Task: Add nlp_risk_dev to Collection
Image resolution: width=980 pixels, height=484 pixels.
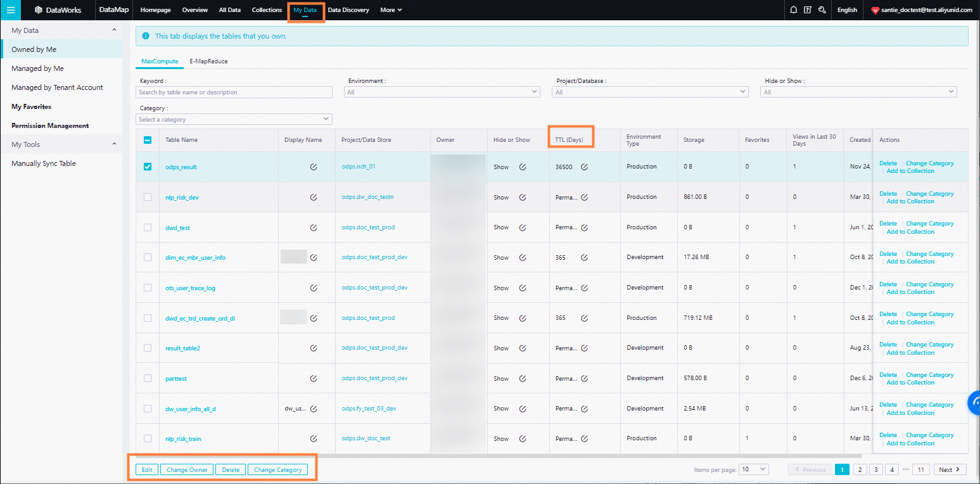Action: [x=910, y=201]
